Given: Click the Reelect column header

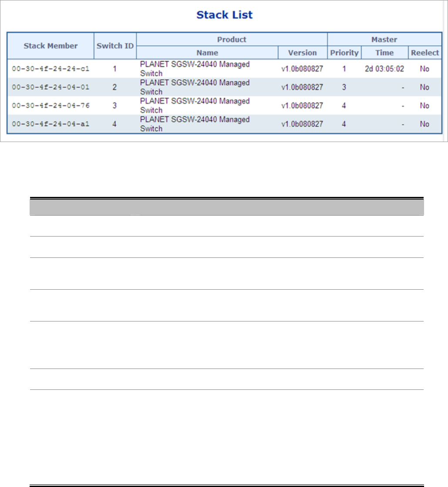Looking at the screenshot, I should click(425, 52).
